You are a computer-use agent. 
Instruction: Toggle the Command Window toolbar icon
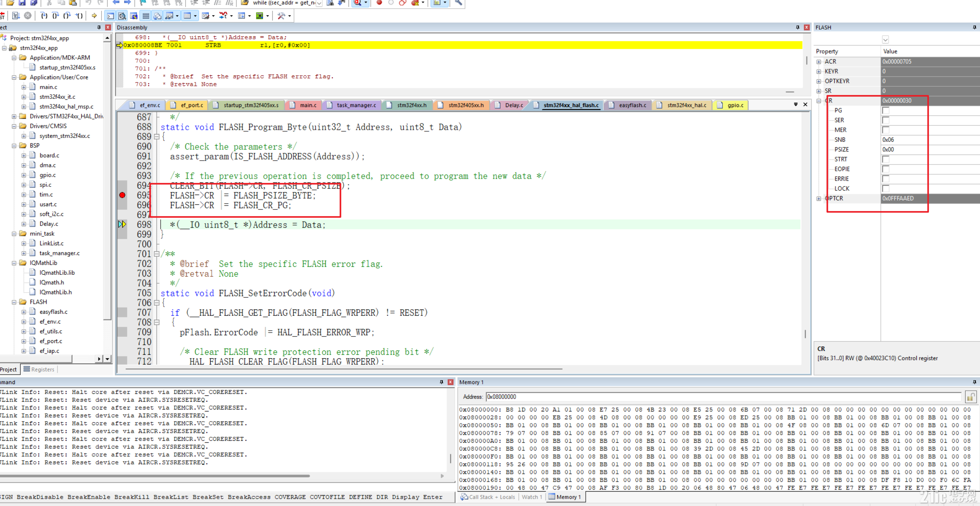[x=111, y=16]
